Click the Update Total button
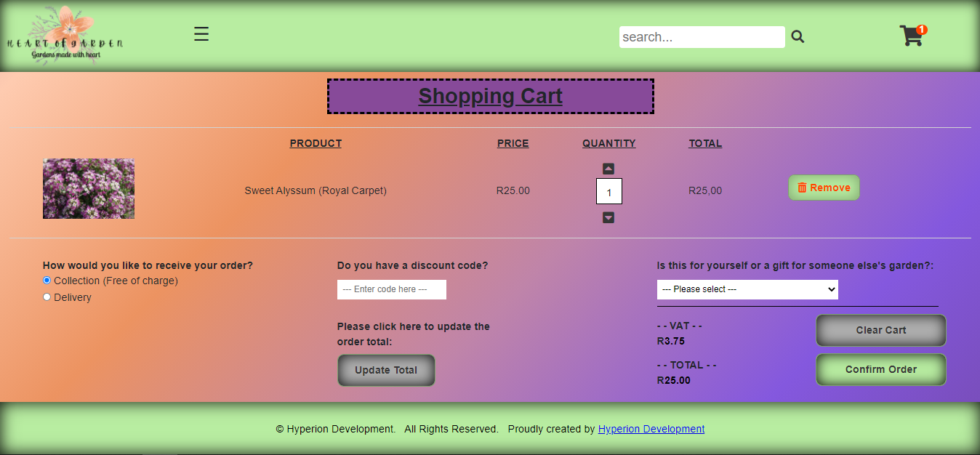 click(386, 370)
